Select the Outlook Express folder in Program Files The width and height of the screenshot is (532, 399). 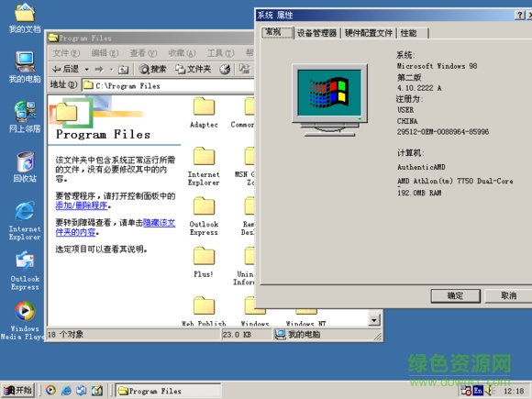click(x=204, y=216)
